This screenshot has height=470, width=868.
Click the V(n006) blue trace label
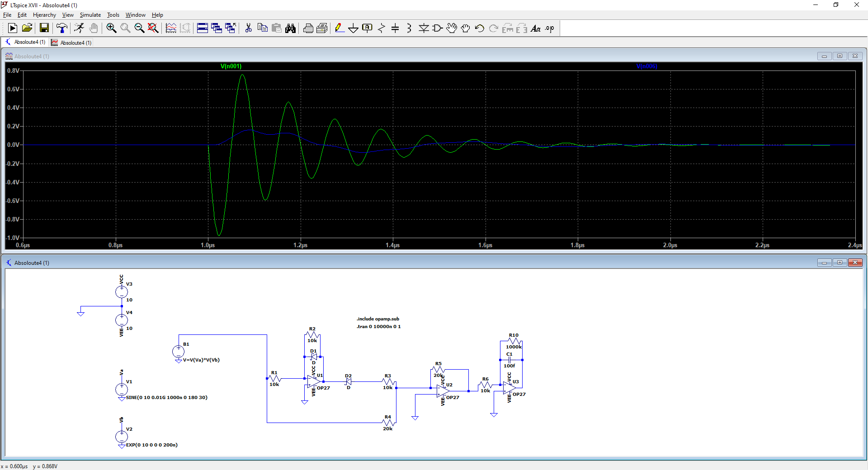[x=646, y=66]
